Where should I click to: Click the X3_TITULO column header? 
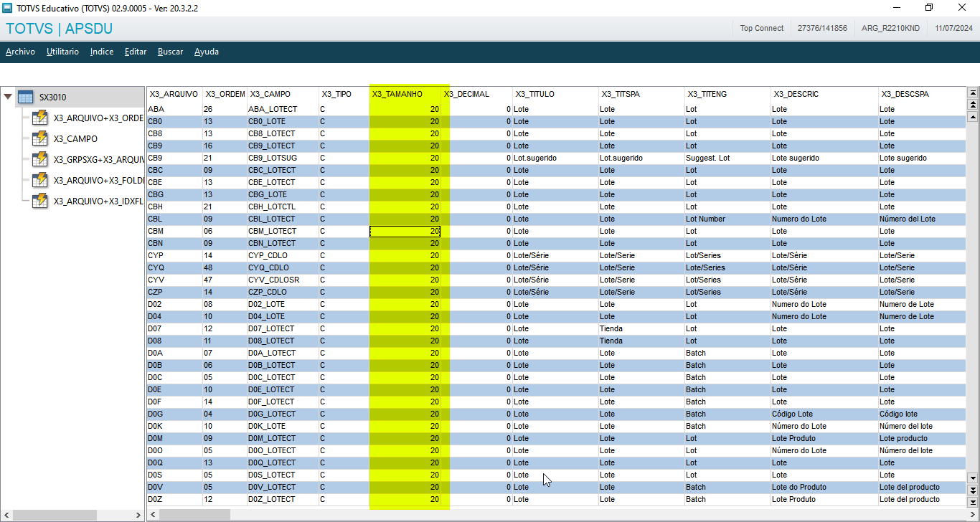[555, 94]
